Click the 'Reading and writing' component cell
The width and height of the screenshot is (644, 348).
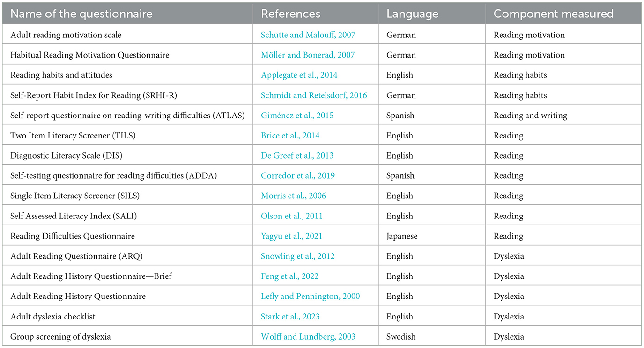coord(563,116)
